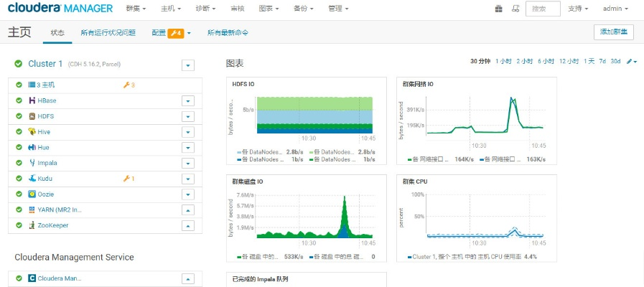The width and height of the screenshot is (644, 287).
Task: Switch to the 状态 tab
Action: coord(57,33)
